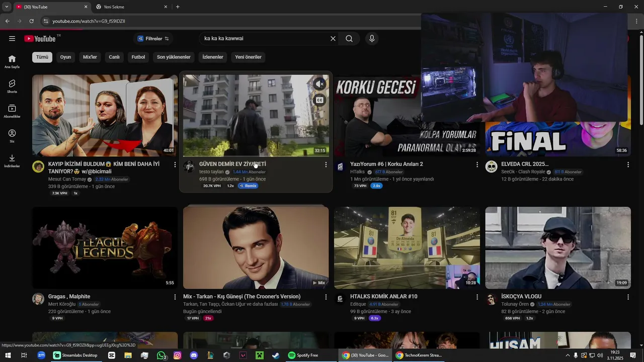Open Instagram from the taskbar
This screenshot has width=644, height=362.
click(x=177, y=355)
